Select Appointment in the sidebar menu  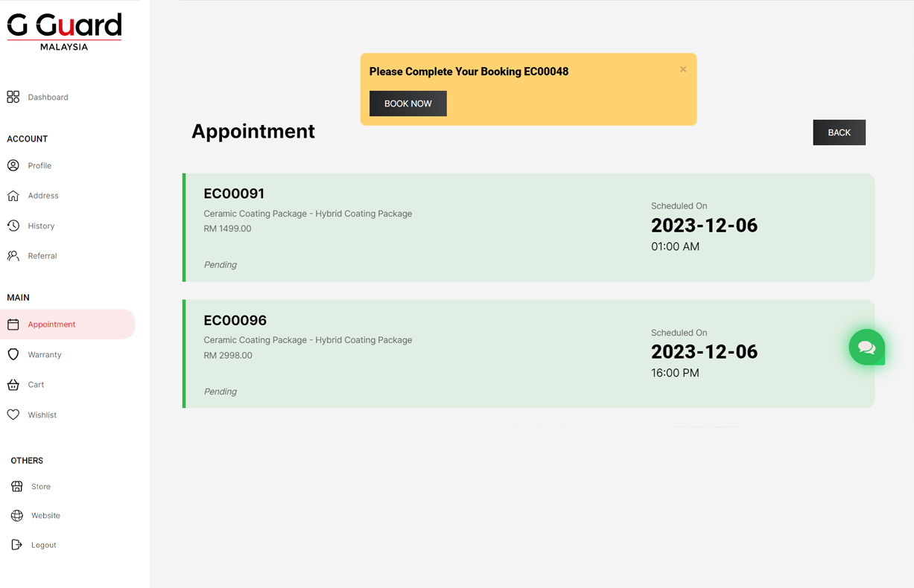click(x=51, y=325)
